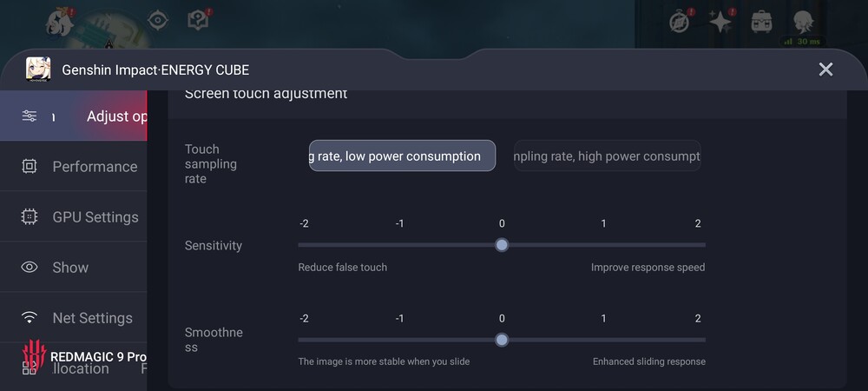Click the Touch sampling rate label
The image size is (868, 391).
point(211,164)
